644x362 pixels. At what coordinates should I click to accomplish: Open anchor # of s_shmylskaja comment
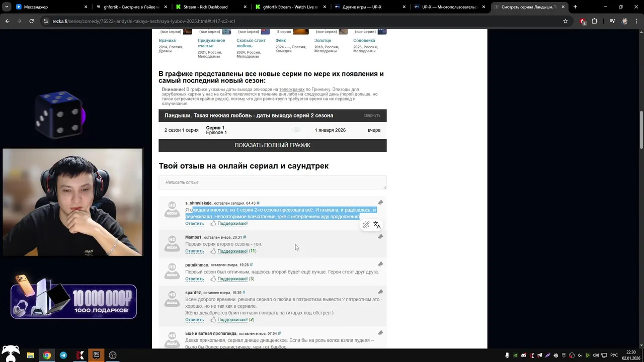pos(258,203)
